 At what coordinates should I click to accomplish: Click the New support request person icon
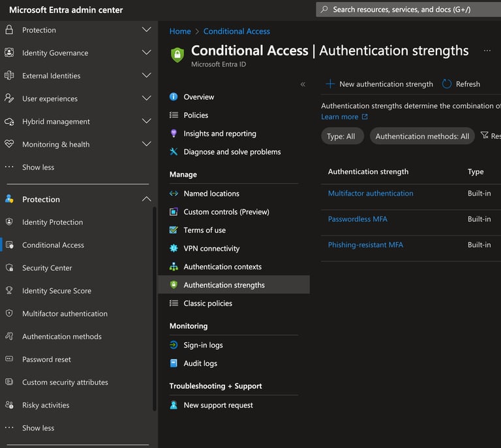pyautogui.click(x=174, y=405)
